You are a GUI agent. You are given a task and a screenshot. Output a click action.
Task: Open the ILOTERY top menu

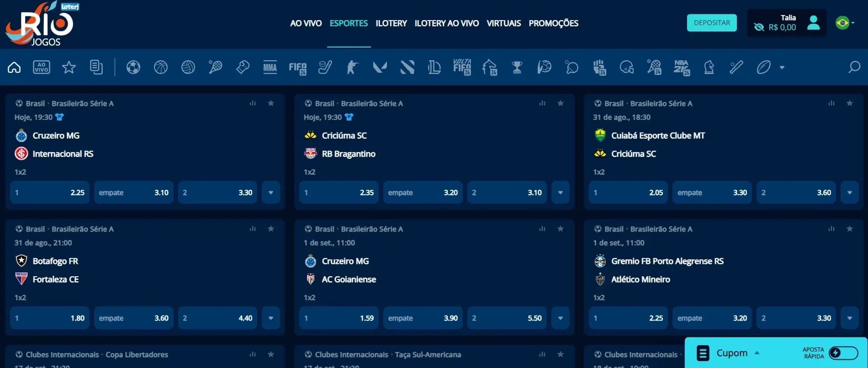[391, 23]
